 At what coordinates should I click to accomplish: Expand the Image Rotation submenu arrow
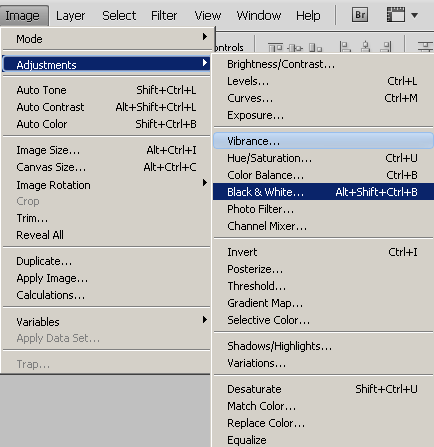(205, 183)
